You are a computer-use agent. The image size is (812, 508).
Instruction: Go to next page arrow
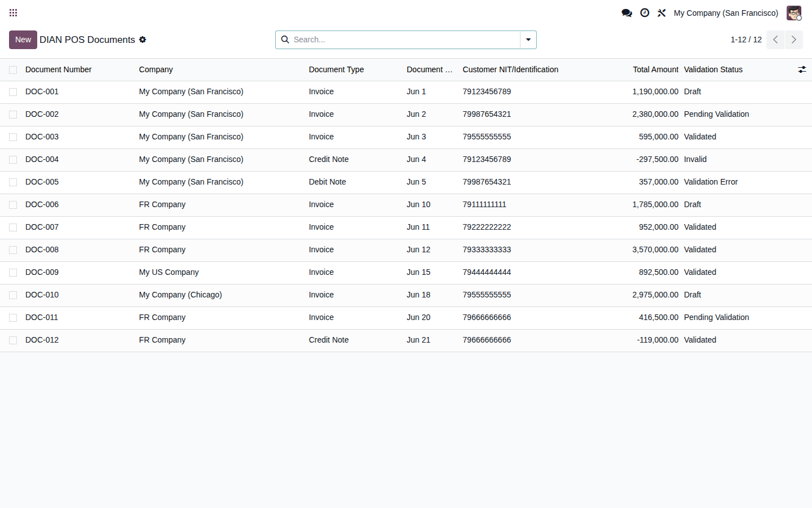coord(794,40)
